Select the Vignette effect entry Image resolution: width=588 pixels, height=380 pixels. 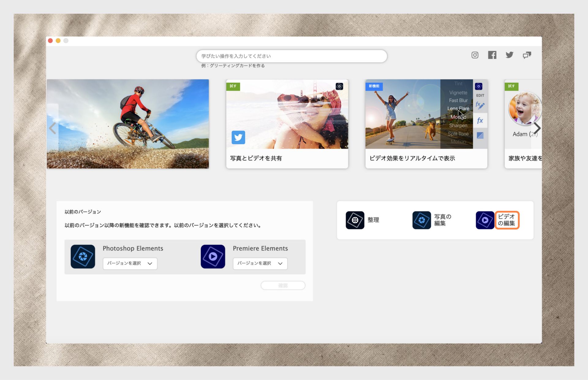coord(458,92)
